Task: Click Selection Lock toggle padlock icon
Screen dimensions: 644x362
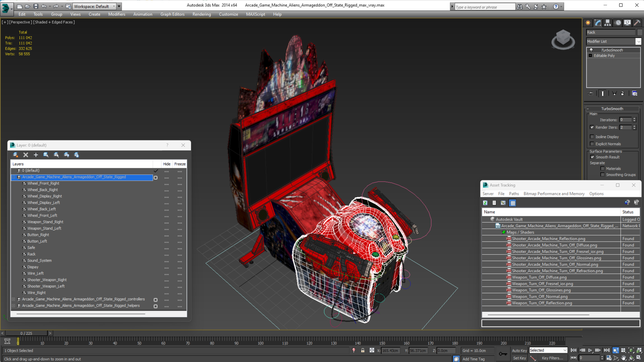Action: (x=363, y=350)
